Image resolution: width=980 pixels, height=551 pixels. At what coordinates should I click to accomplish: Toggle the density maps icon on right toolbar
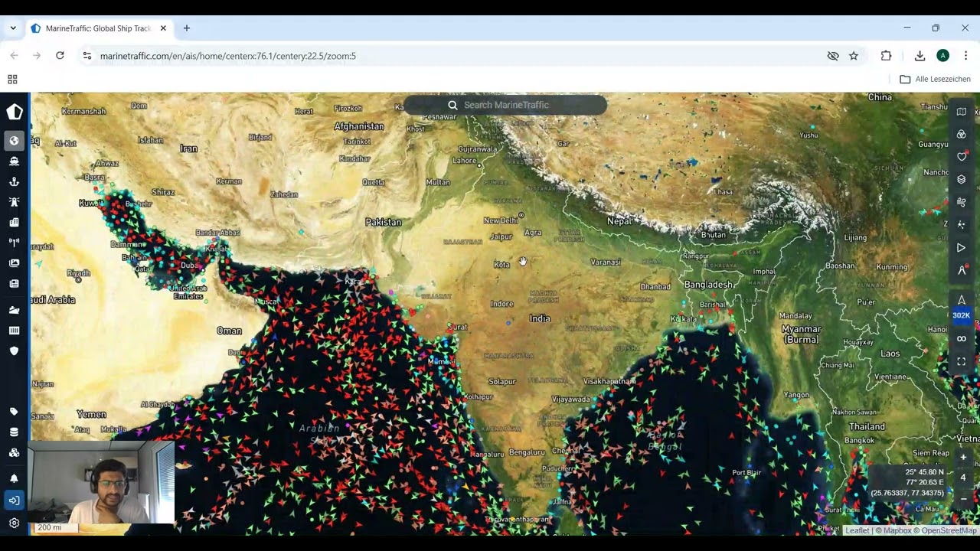tap(961, 225)
